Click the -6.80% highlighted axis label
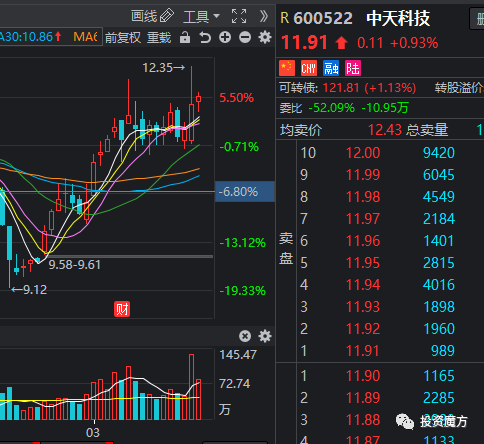The height and width of the screenshot is (444, 484). pyautogui.click(x=245, y=192)
